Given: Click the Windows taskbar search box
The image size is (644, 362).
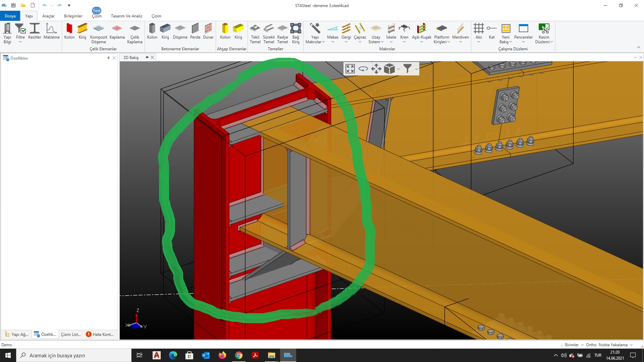Looking at the screenshot, I should [x=74, y=355].
